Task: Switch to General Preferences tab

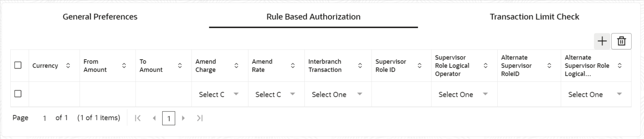Action: tap(100, 17)
